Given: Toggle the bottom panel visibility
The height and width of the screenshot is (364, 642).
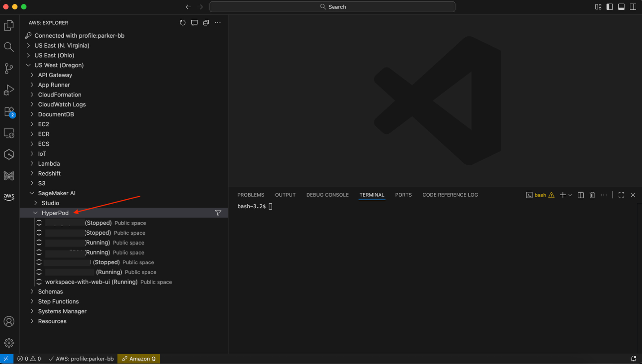Looking at the screenshot, I should point(621,7).
